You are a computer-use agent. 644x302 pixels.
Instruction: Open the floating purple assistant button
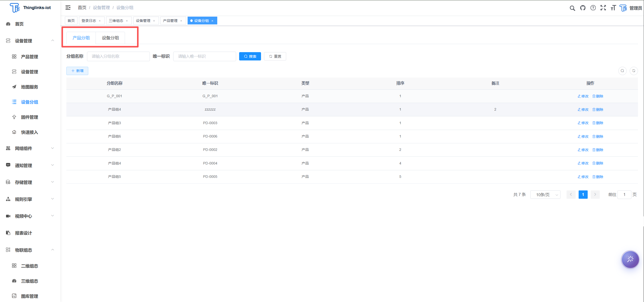pos(630,259)
